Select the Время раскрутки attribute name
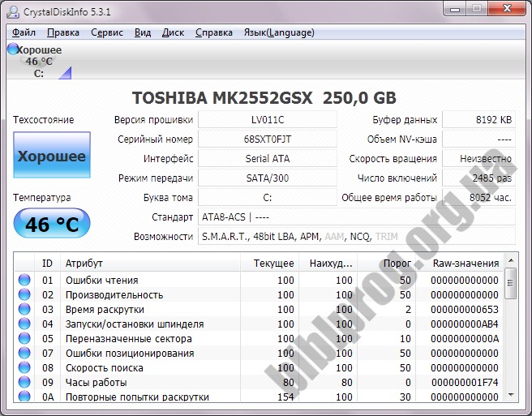 pos(105,310)
